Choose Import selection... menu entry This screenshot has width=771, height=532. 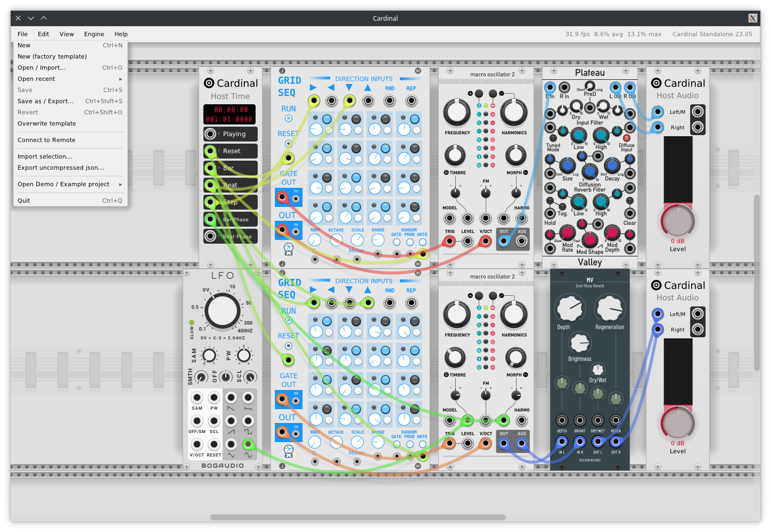(70, 156)
